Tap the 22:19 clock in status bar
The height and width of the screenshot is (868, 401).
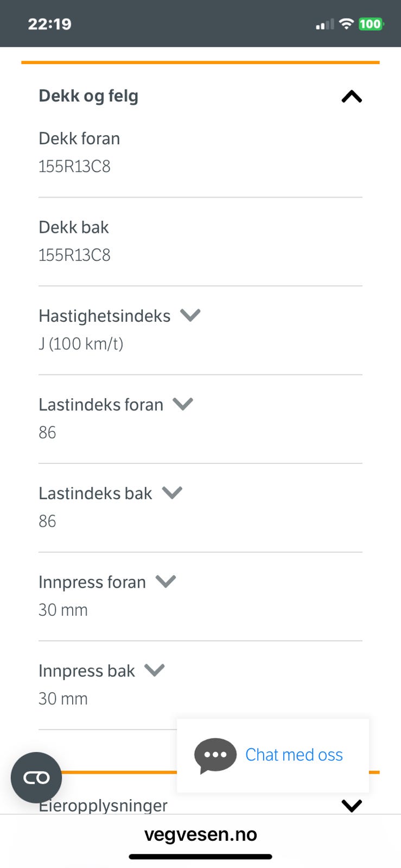49,24
